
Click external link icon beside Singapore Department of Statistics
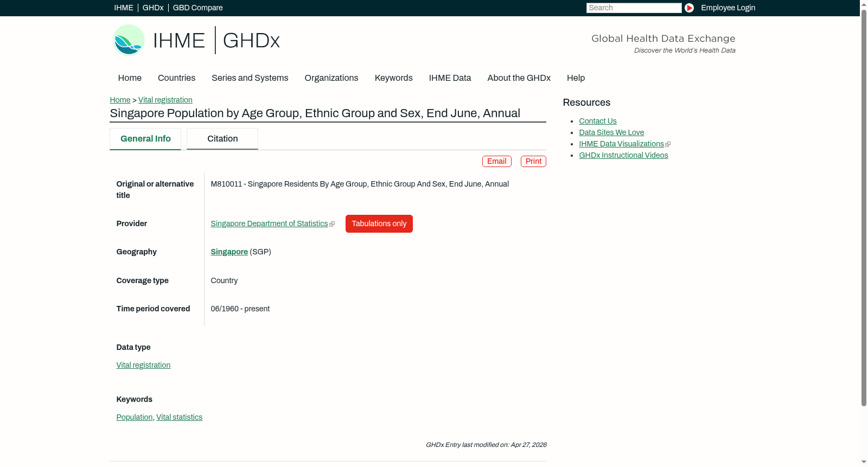coord(332,224)
